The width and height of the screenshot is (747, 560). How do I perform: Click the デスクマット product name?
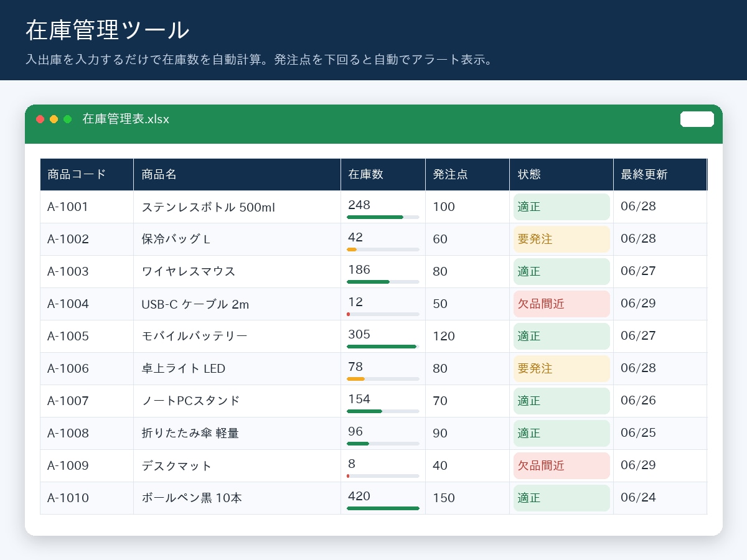click(x=177, y=466)
